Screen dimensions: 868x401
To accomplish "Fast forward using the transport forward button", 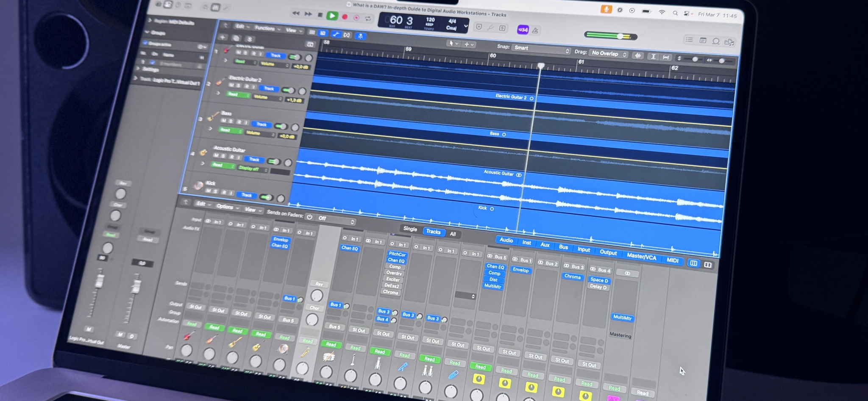I will click(308, 14).
